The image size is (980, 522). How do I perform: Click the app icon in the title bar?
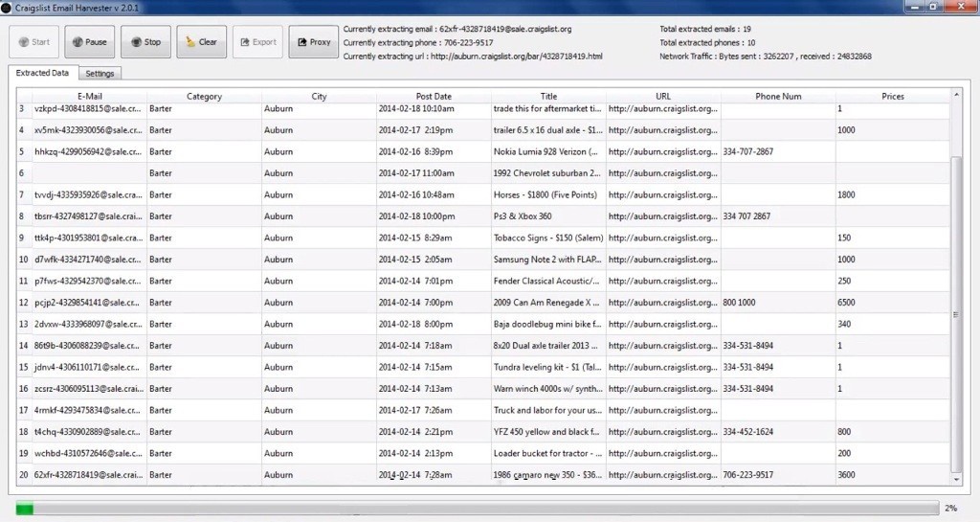tap(8, 8)
